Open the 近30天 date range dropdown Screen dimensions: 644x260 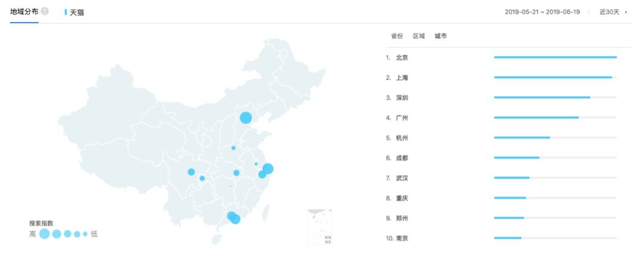613,12
